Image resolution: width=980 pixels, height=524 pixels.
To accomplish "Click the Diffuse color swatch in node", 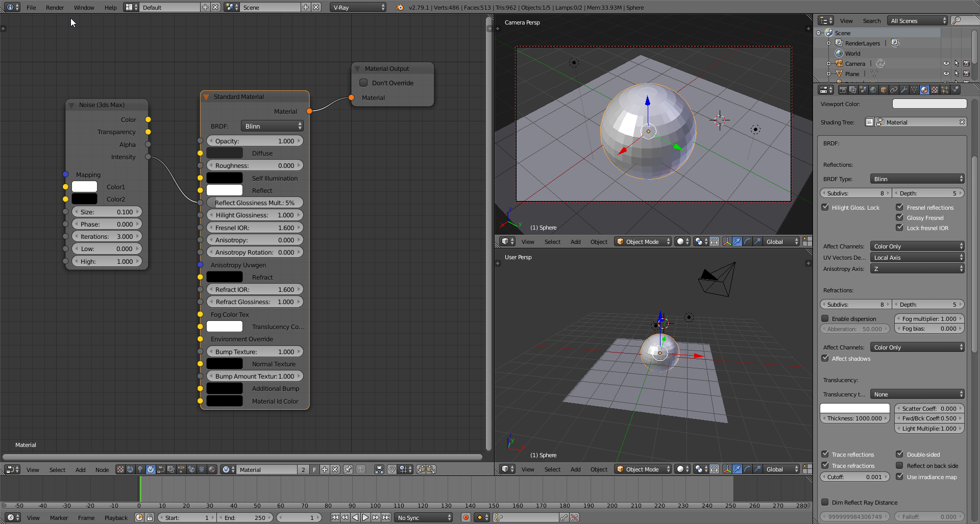I will [225, 153].
